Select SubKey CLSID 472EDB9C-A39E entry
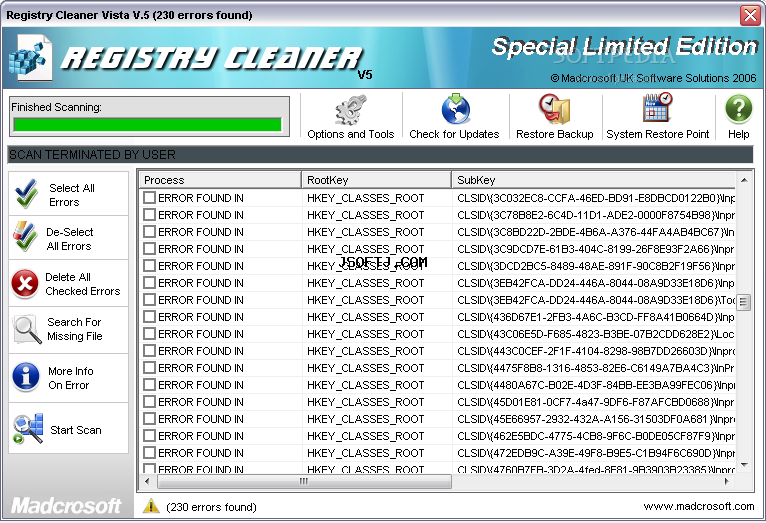The image size is (766, 523). (596, 453)
